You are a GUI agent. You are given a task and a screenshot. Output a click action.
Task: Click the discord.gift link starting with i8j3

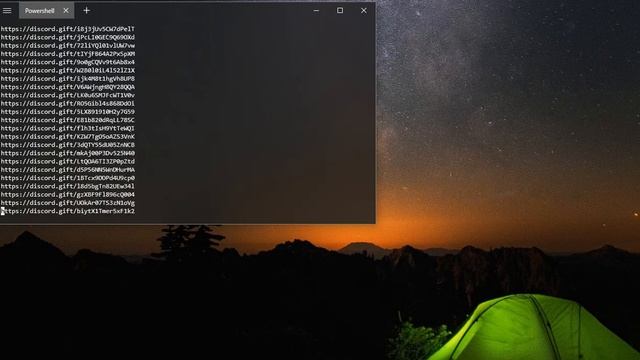pyautogui.click(x=67, y=29)
